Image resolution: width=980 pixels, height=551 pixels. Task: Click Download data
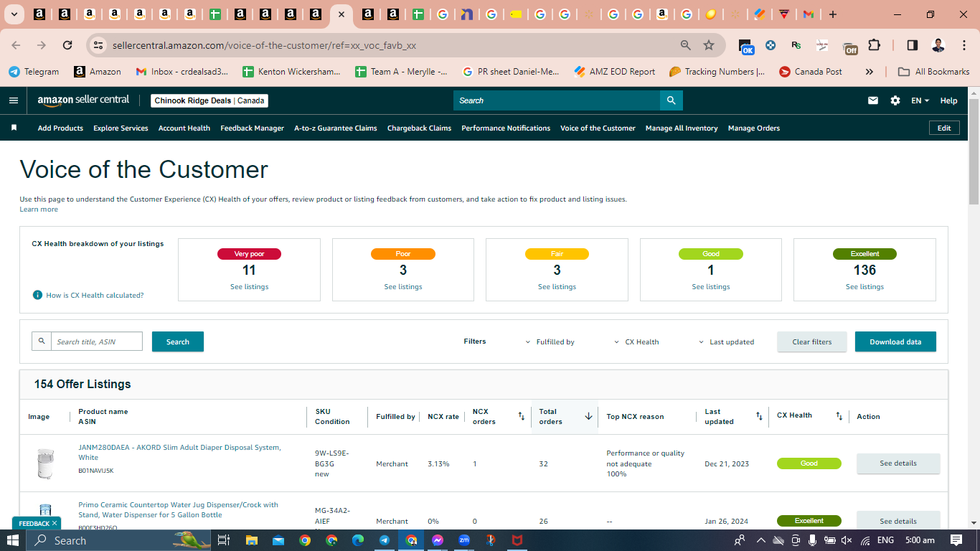tap(895, 342)
